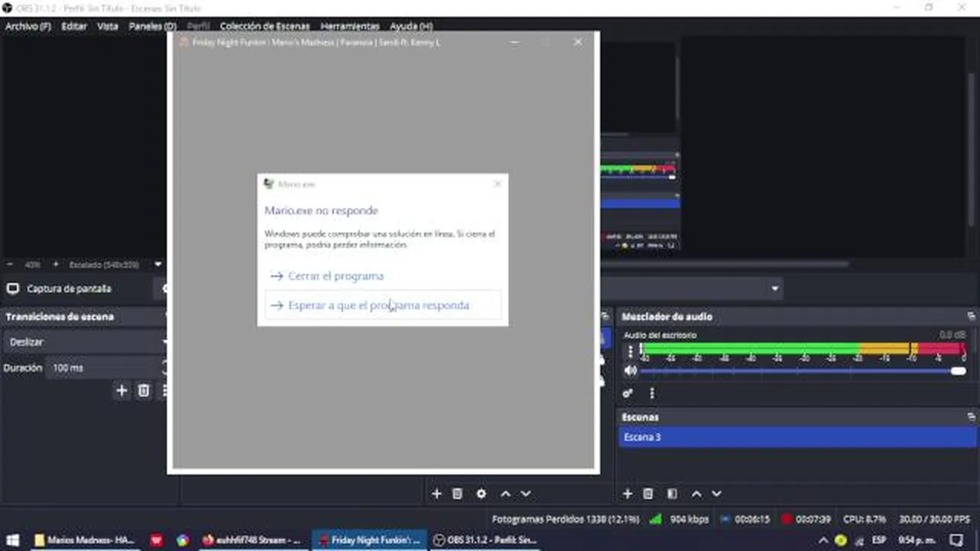This screenshot has width=980, height=551.
Task: Click the Duración 100 ms field
Action: point(104,368)
